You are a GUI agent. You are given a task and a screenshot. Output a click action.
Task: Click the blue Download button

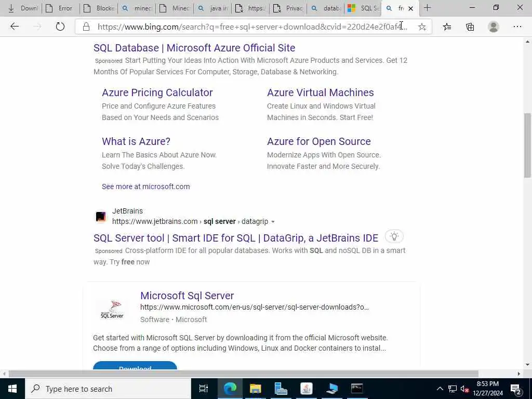click(135, 366)
